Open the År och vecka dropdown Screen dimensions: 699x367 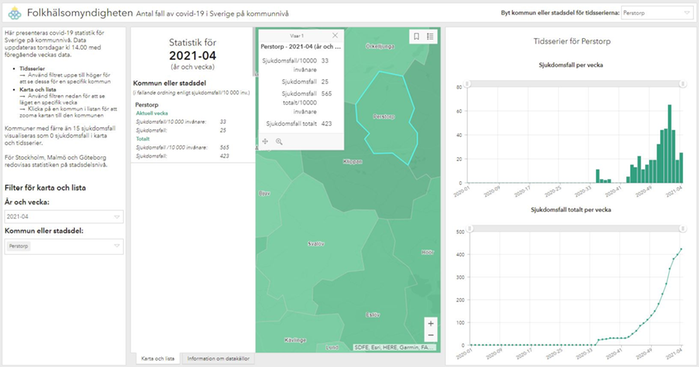tap(64, 217)
